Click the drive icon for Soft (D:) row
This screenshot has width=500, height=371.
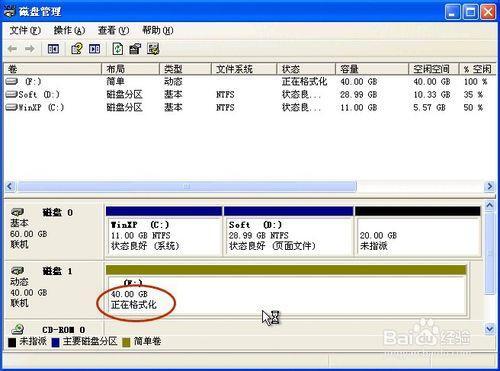(12, 94)
